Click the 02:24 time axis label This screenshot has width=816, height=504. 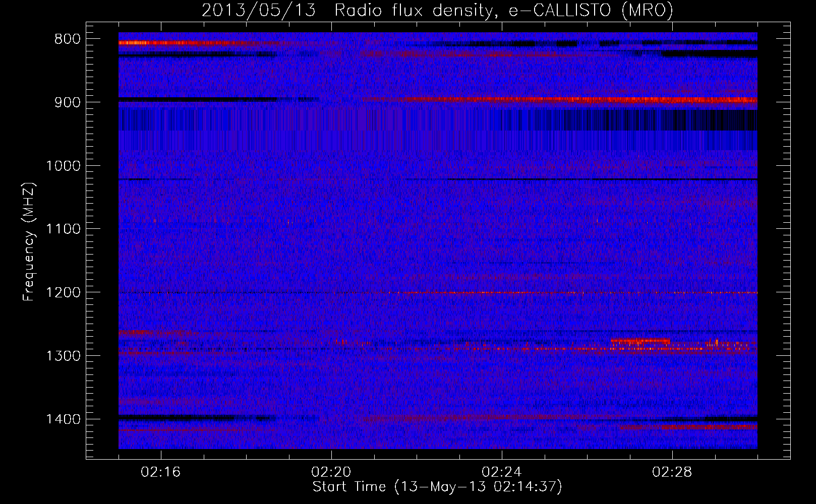(502, 472)
